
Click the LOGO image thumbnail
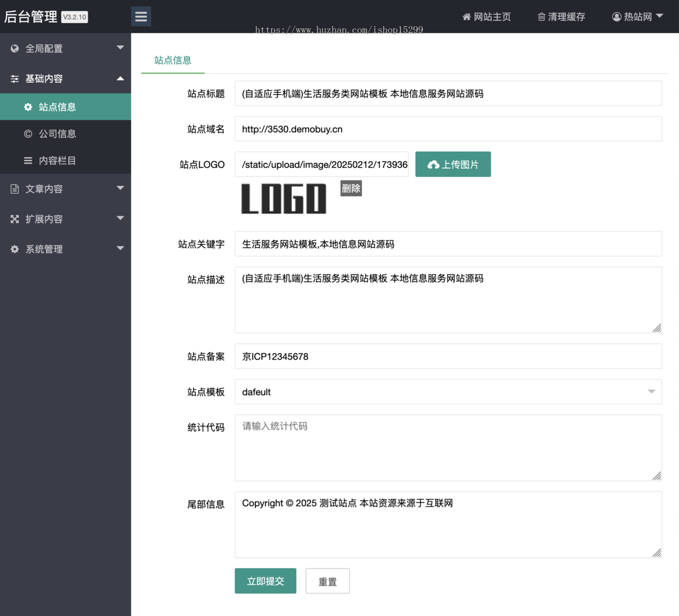pos(283,199)
